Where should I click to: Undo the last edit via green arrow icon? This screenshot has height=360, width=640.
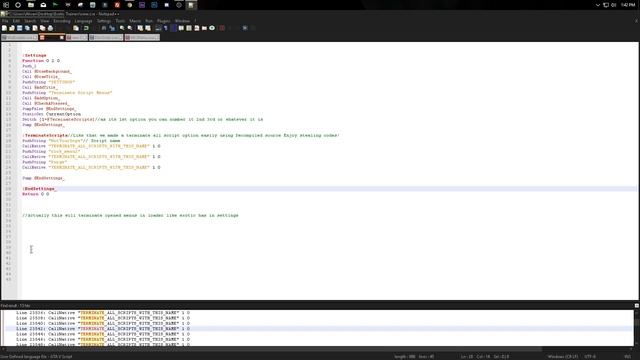[x=86, y=28]
